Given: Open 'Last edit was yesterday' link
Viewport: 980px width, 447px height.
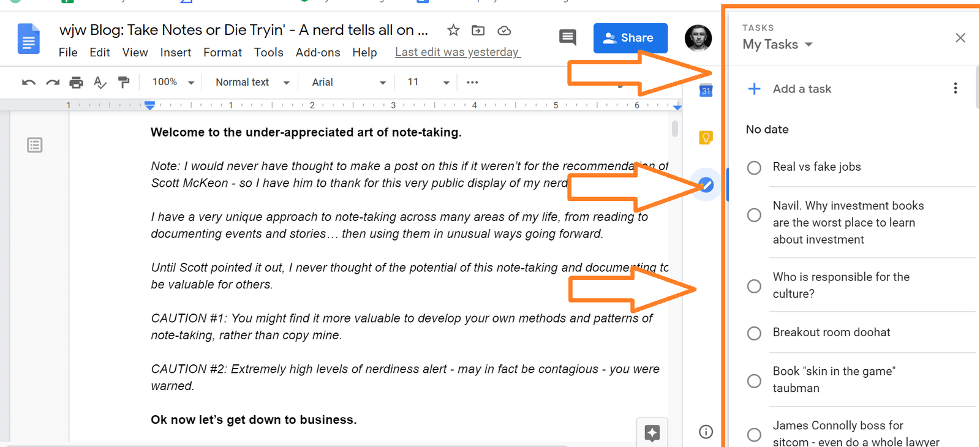Looking at the screenshot, I should 458,53.
